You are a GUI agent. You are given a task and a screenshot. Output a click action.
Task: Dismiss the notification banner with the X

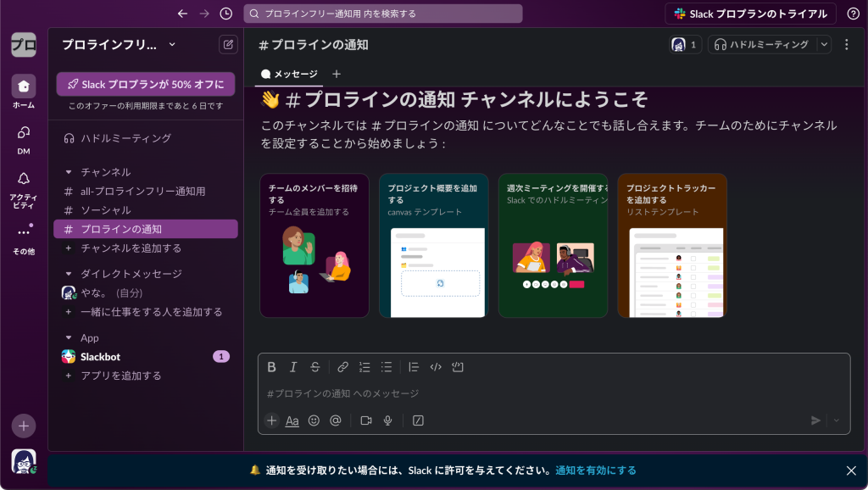[852, 470]
